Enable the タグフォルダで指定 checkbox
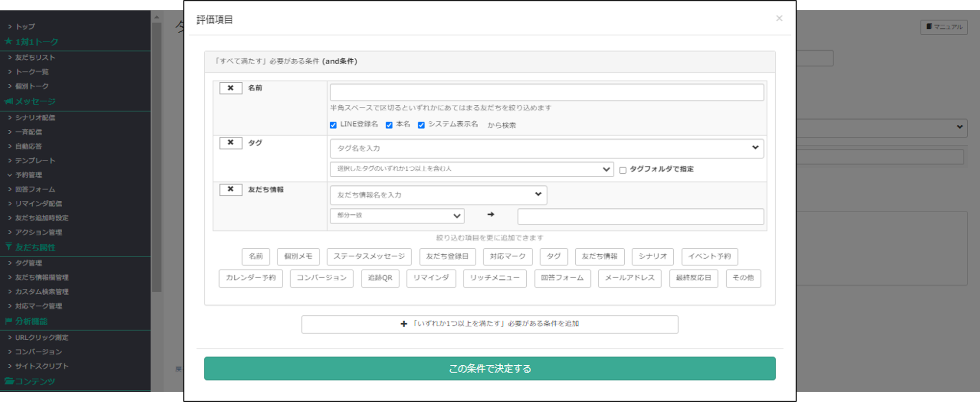The width and height of the screenshot is (980, 402). click(623, 170)
